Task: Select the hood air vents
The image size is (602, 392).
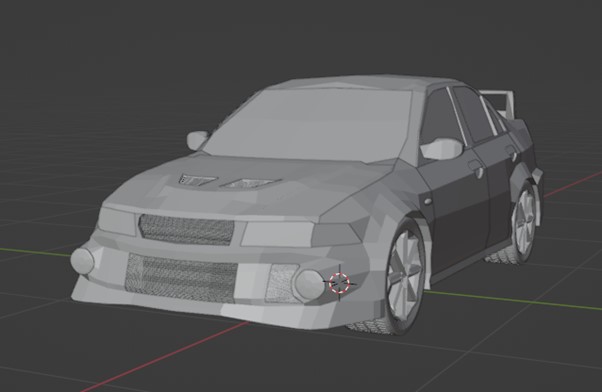Action: 230,182
